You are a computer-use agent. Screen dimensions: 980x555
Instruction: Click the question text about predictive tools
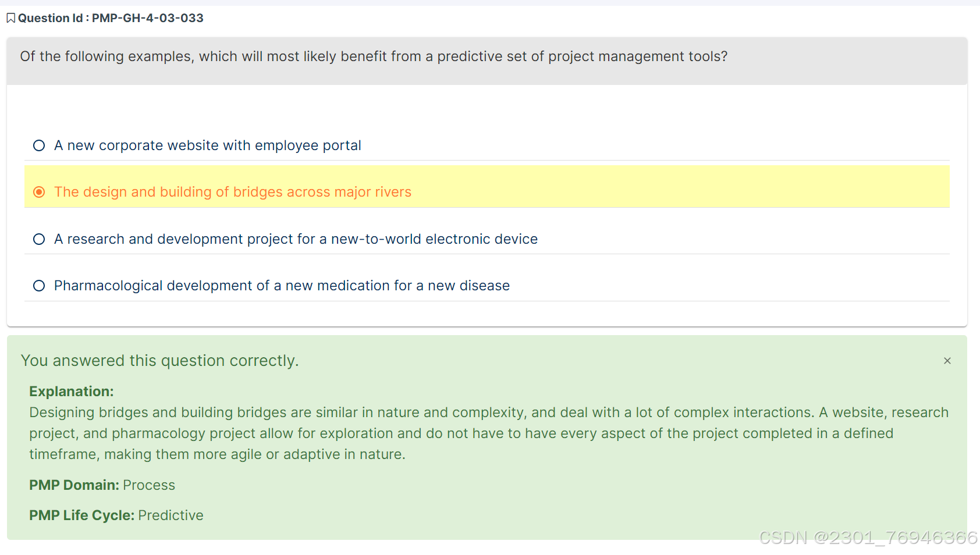pyautogui.click(x=374, y=56)
